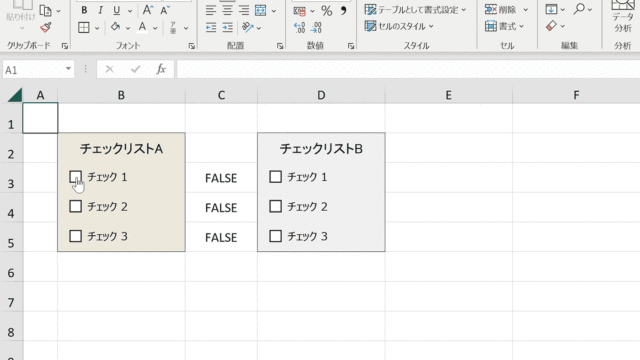Expand the Name Box dropdown

68,69
